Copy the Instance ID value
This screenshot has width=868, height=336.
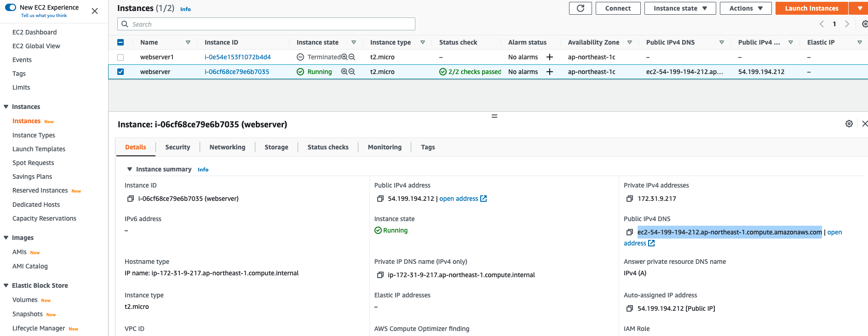[x=131, y=199]
